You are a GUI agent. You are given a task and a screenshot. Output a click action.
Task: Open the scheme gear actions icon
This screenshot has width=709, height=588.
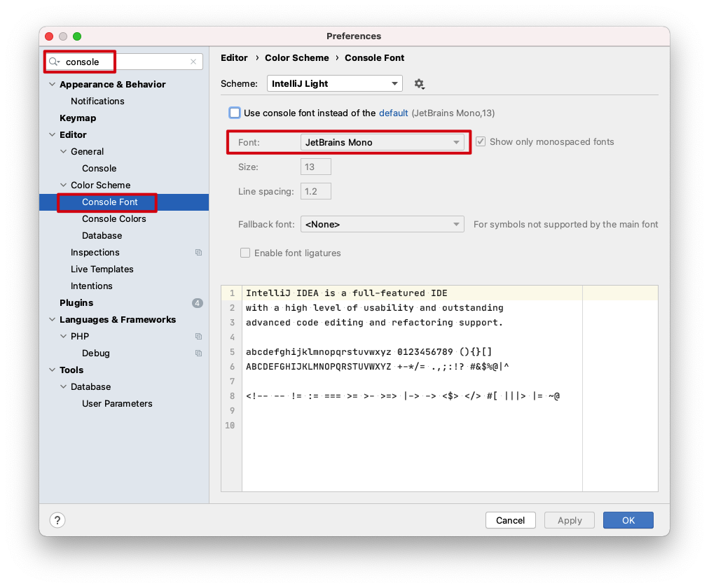pyautogui.click(x=419, y=84)
